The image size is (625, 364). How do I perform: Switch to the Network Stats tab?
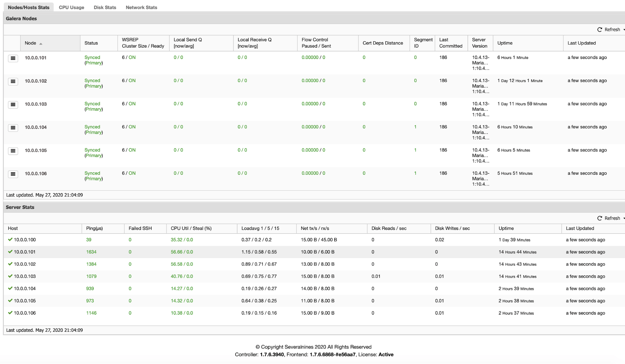(141, 7)
